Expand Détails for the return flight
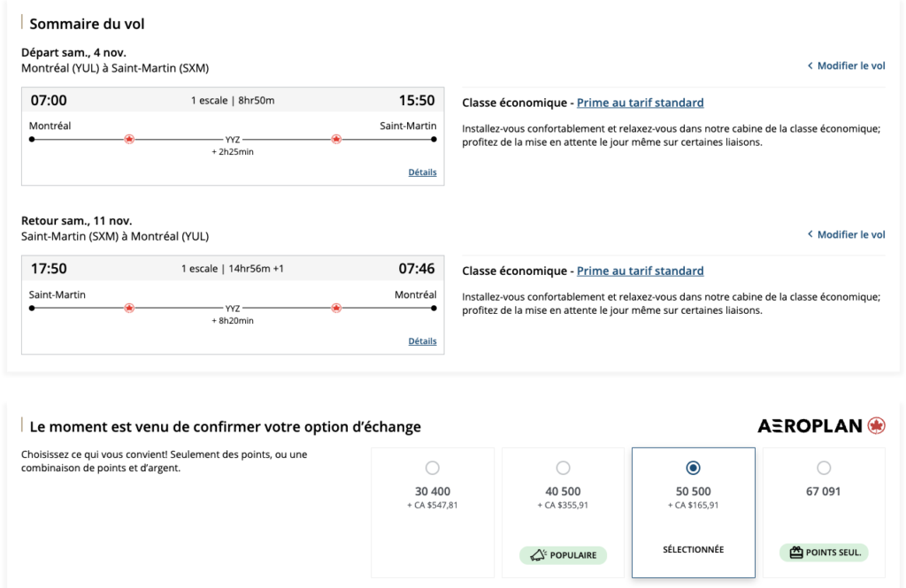906x588 pixels. 422,341
